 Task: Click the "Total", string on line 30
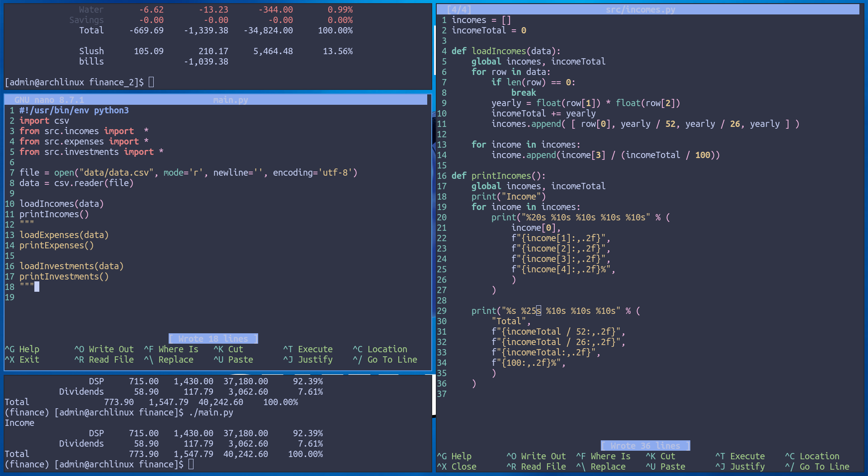click(511, 321)
